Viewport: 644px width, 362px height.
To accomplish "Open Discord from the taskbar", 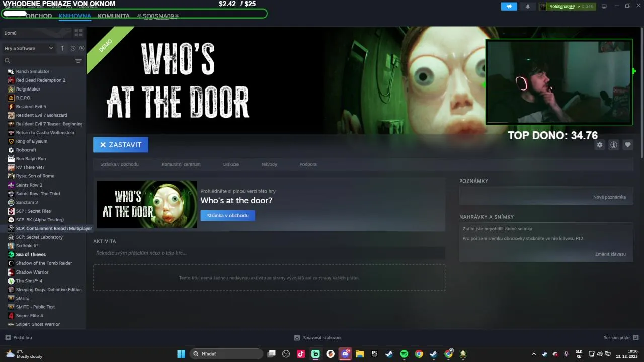I will pos(345,354).
